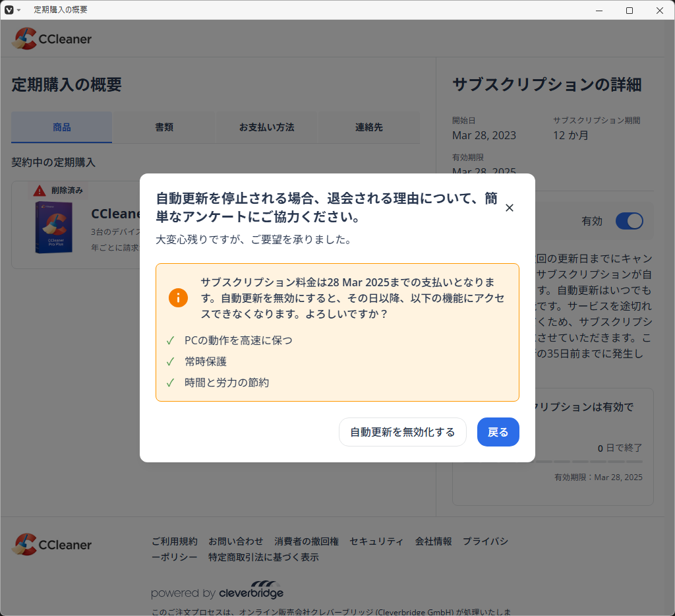Click the CCleaner logo in the footer
Screen dimensions: 675x616
pyautogui.click(x=51, y=545)
